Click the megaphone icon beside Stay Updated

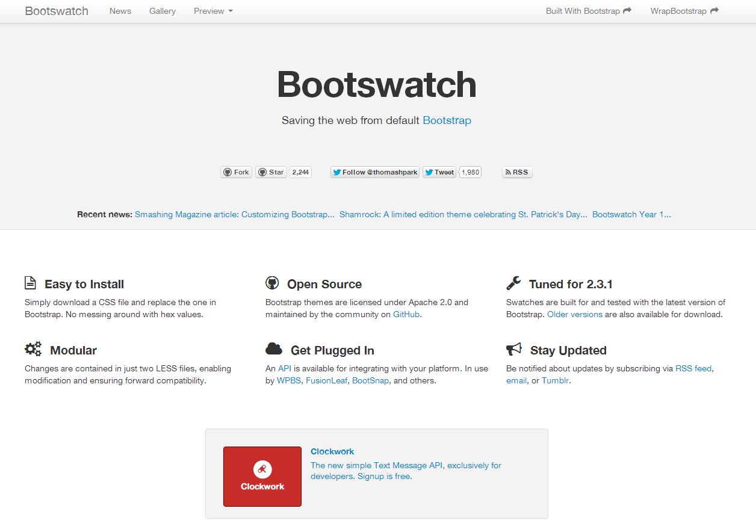pos(514,349)
